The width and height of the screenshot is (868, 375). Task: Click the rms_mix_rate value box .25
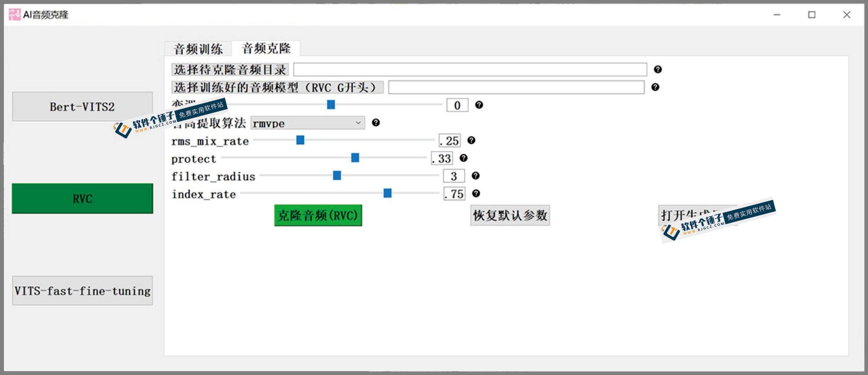[x=450, y=141]
